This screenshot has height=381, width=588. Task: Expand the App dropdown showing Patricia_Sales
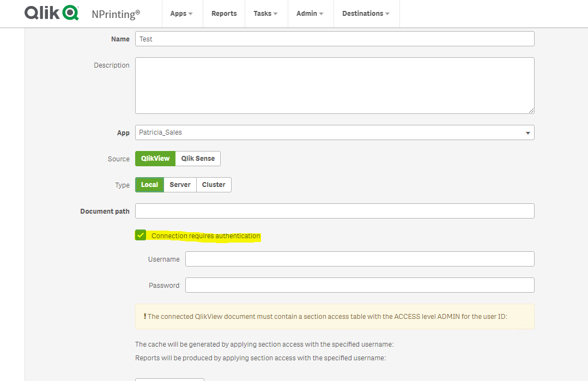335,132
